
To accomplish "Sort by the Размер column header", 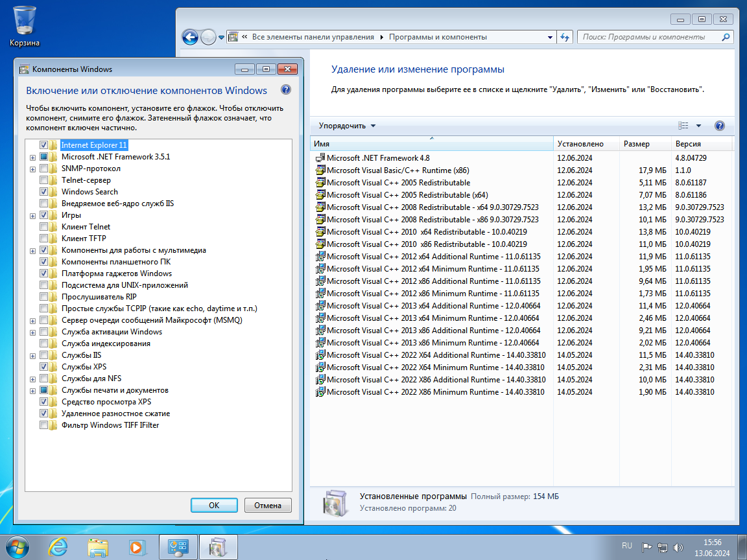I will pos(646,144).
